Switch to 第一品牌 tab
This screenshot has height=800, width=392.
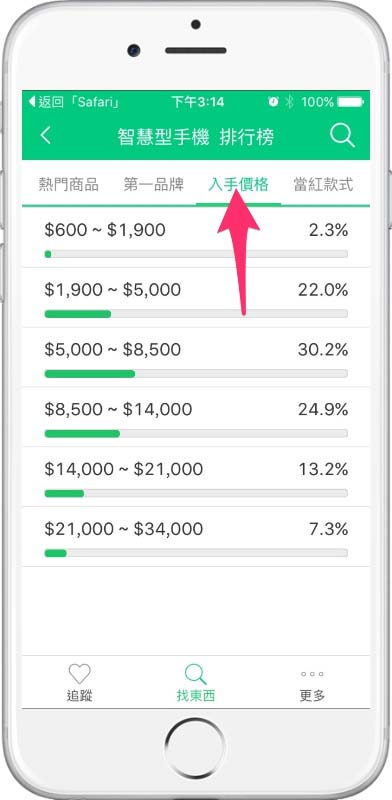tap(154, 184)
